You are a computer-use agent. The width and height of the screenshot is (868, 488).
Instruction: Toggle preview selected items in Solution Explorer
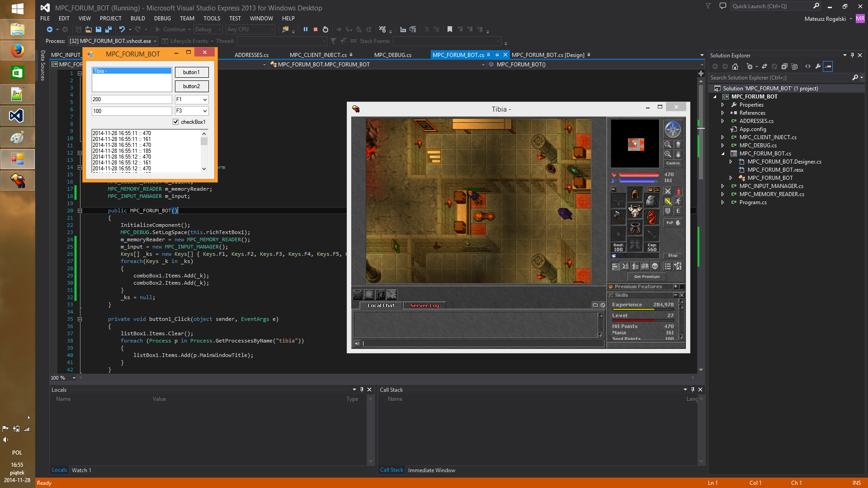[x=828, y=66]
